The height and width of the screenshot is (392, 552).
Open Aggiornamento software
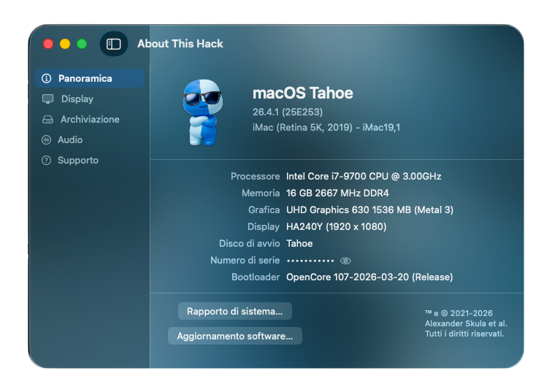tap(235, 336)
